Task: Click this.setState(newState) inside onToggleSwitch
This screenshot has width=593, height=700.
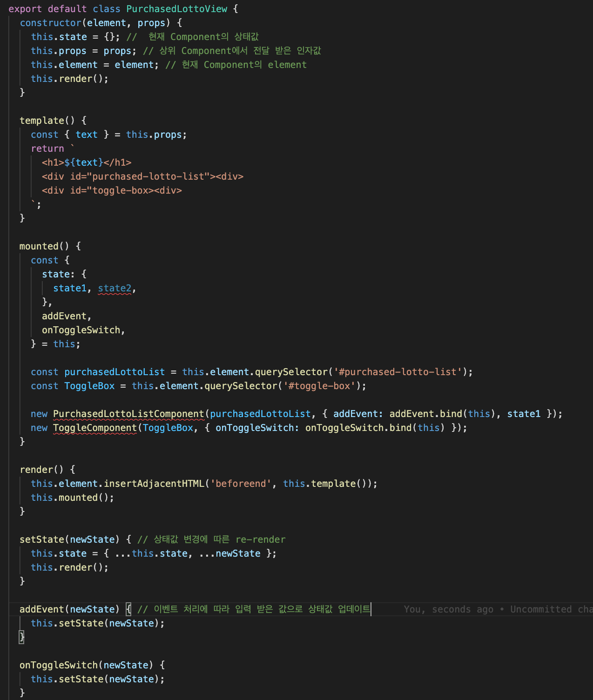Action: [x=98, y=679]
